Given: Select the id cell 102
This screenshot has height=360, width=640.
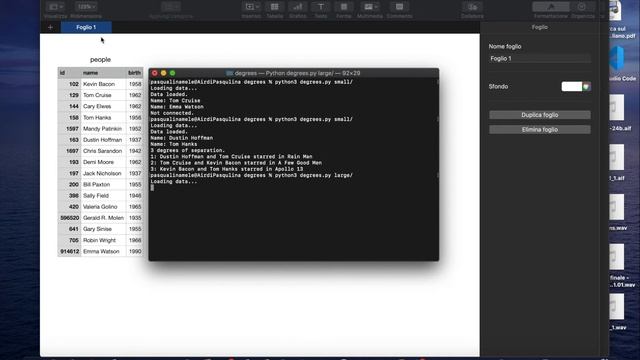Looking at the screenshot, I should (x=69, y=84).
